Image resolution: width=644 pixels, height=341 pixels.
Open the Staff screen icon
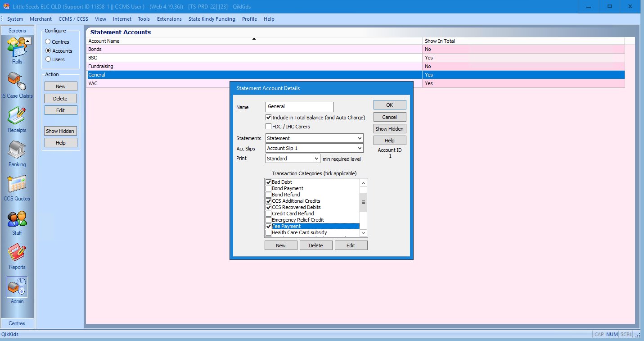click(17, 218)
